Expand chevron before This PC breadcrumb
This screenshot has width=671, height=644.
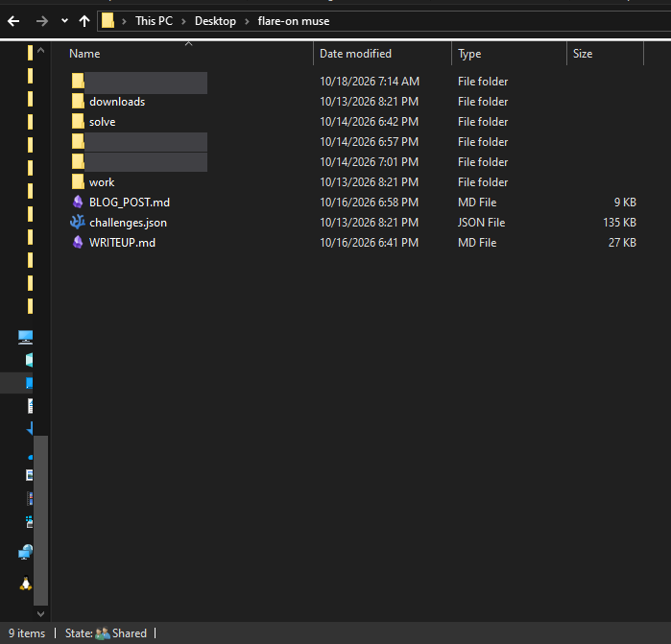(x=124, y=21)
